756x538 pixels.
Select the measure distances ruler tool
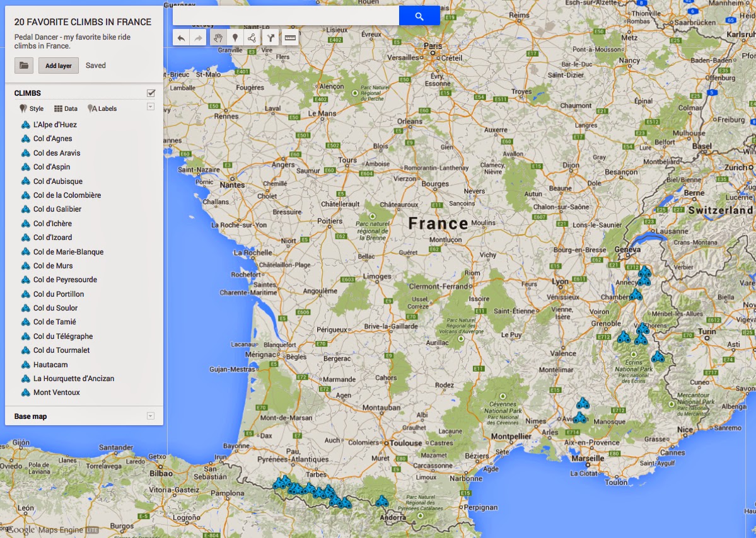[289, 37]
